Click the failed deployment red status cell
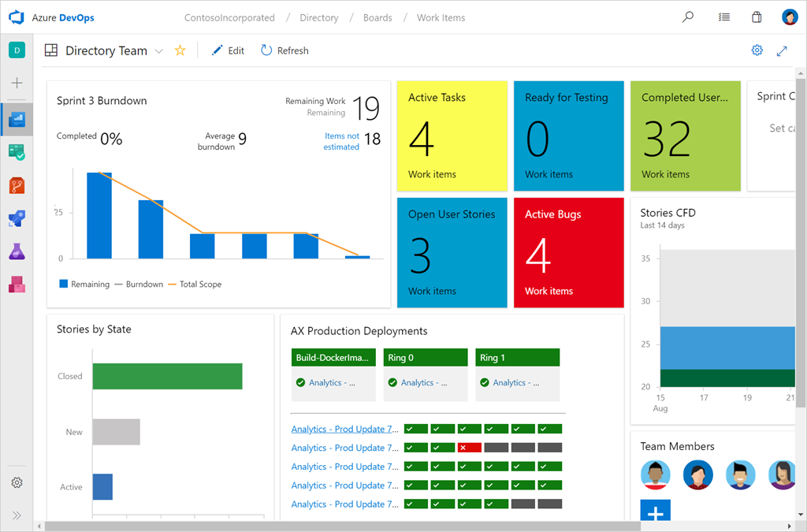The height and width of the screenshot is (532, 807). coord(470,448)
